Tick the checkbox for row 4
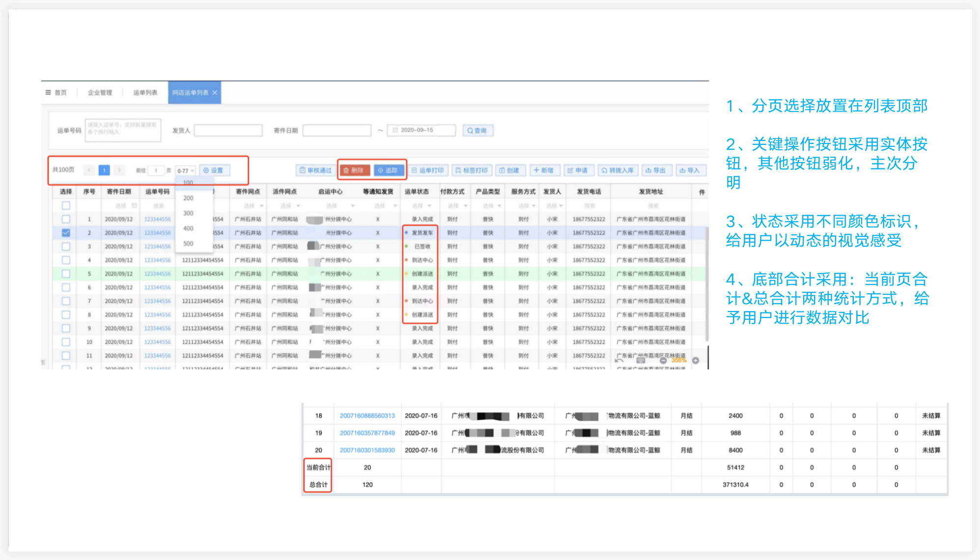Screen dimensions: 980x560 66,260
